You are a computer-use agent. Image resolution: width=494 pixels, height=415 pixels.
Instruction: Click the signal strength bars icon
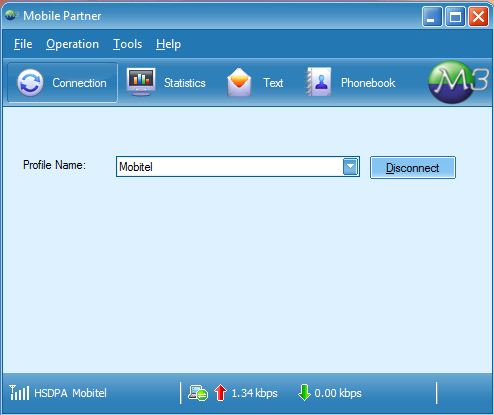[19, 393]
